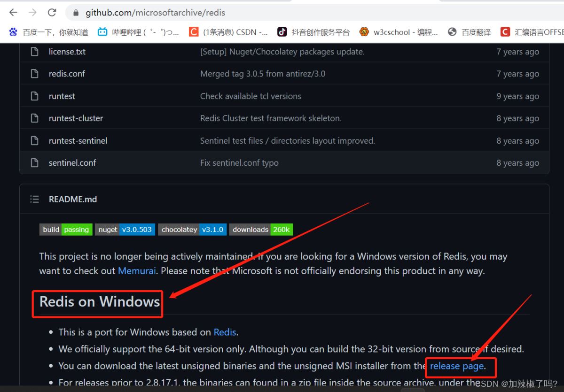Follow the Redis link in the bullet list
This screenshot has height=392, width=564.
tap(225, 332)
